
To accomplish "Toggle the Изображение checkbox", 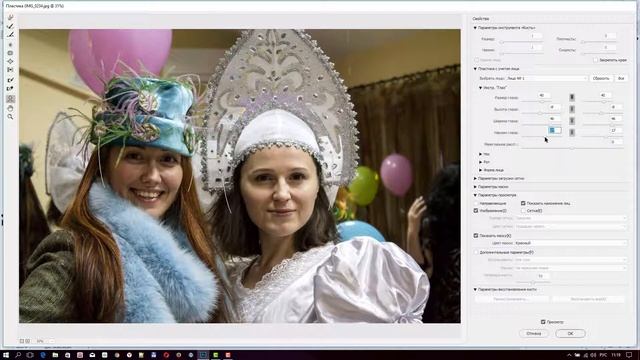I will tap(476, 211).
